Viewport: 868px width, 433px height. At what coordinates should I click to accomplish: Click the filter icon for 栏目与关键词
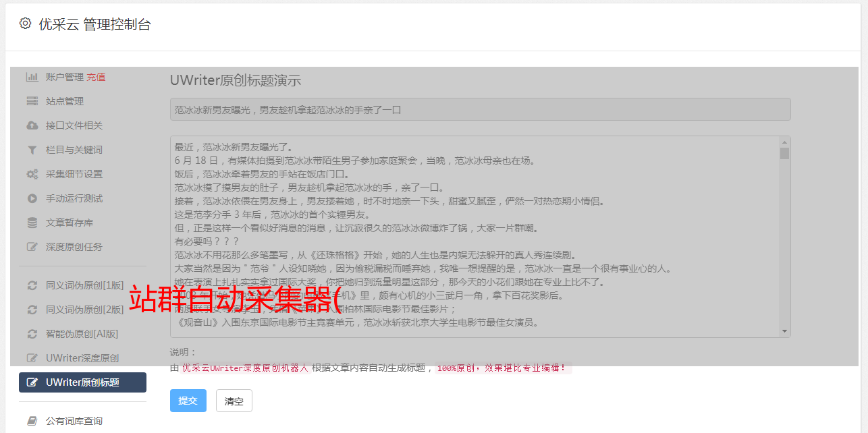pos(32,150)
